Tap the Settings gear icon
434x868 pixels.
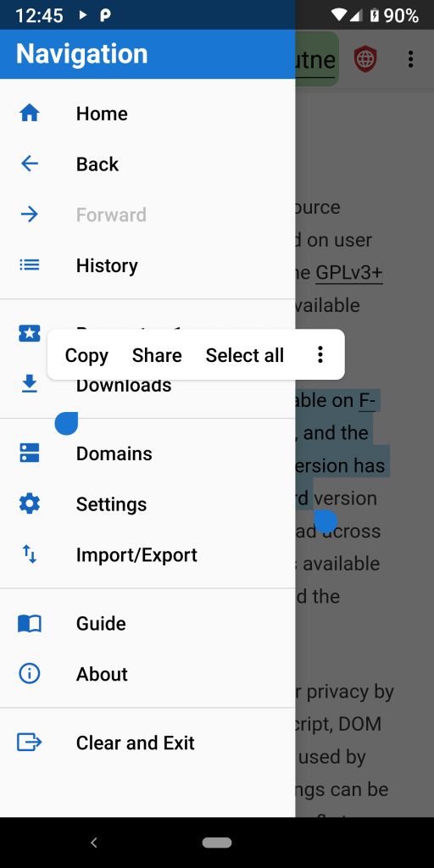30,504
